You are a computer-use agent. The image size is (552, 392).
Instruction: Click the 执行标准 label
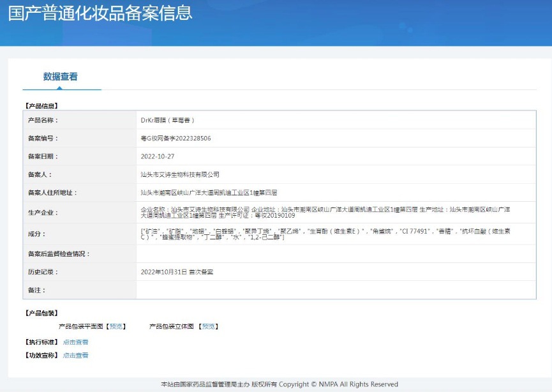41,342
